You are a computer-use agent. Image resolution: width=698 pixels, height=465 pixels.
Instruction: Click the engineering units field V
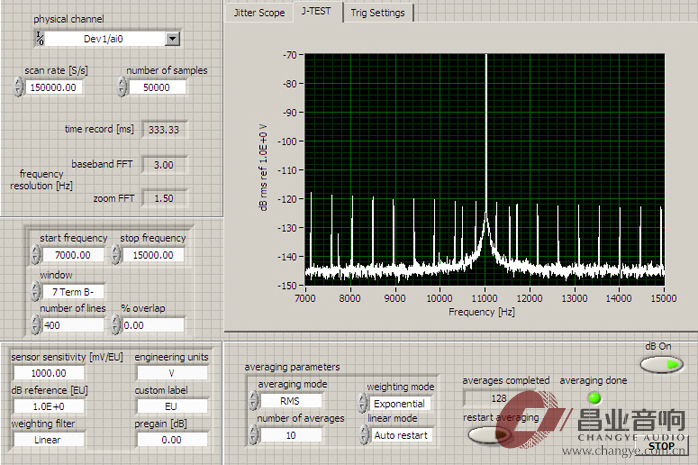click(x=172, y=373)
